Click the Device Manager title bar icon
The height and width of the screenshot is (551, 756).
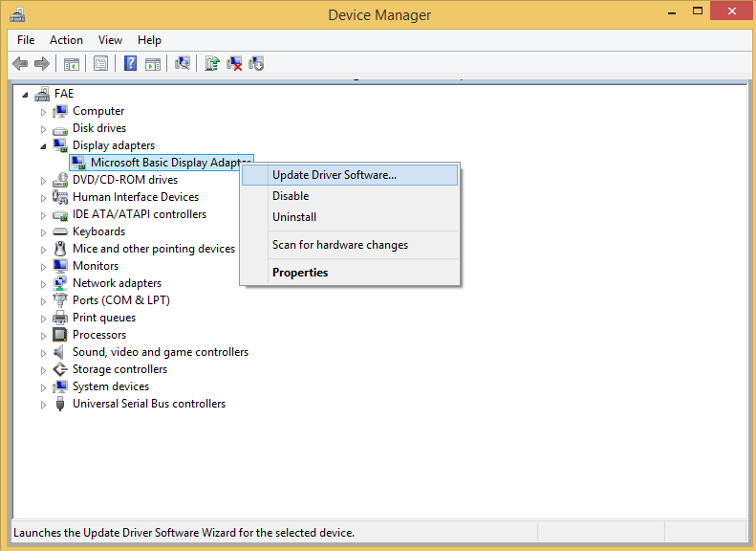(17, 14)
